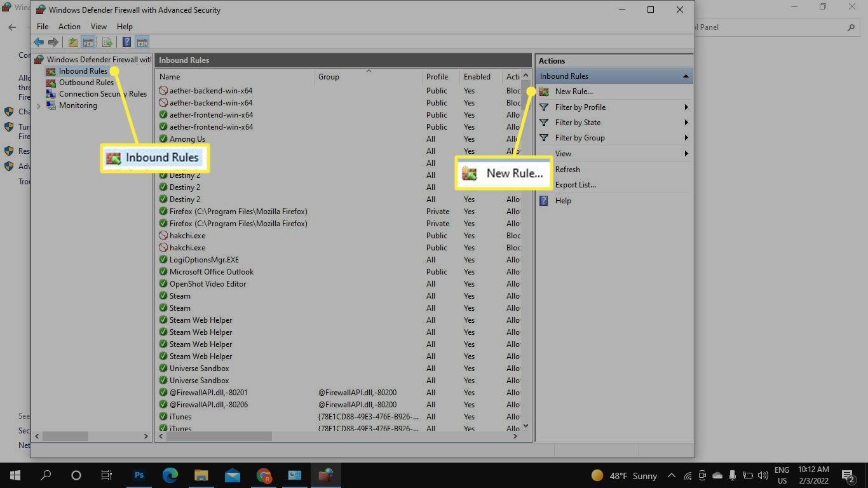This screenshot has width=868, height=488.
Task: Click the Control Panel search field
Action: (x=776, y=27)
